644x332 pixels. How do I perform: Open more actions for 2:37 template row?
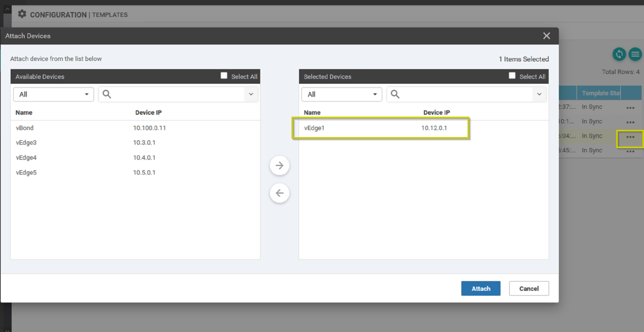[x=630, y=108]
